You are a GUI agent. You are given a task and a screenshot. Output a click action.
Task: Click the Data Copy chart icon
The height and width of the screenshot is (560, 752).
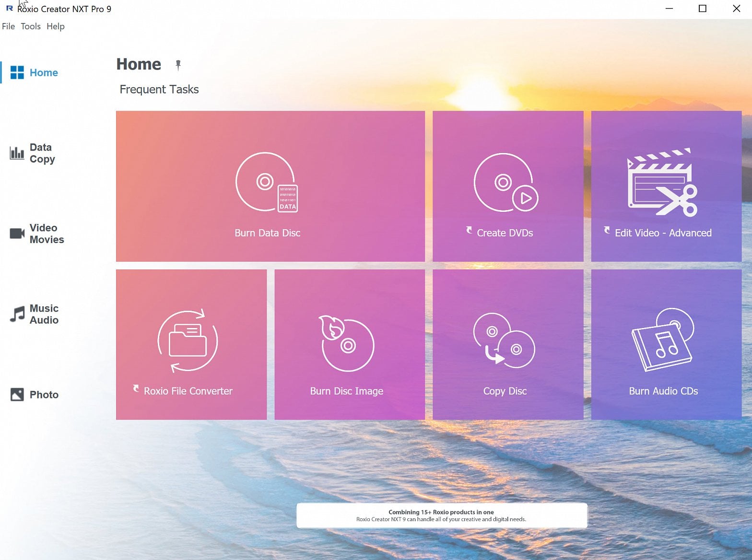17,153
